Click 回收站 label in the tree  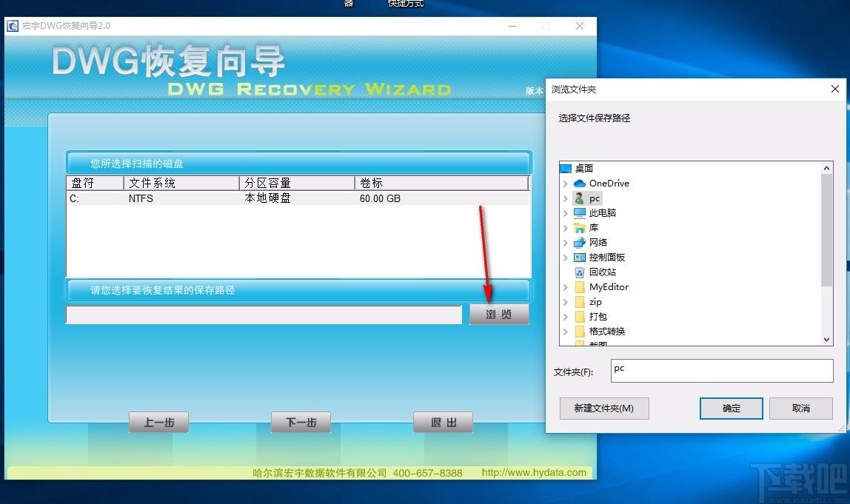click(602, 272)
